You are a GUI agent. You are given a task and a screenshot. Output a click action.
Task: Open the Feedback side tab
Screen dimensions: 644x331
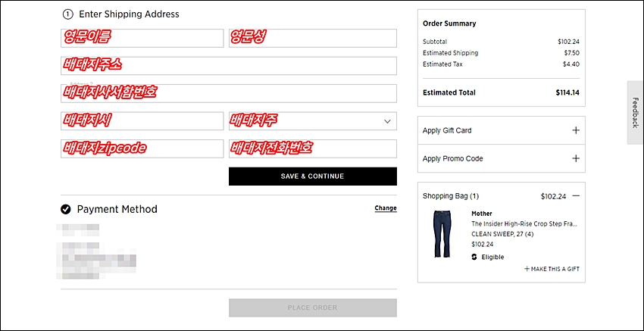point(635,113)
